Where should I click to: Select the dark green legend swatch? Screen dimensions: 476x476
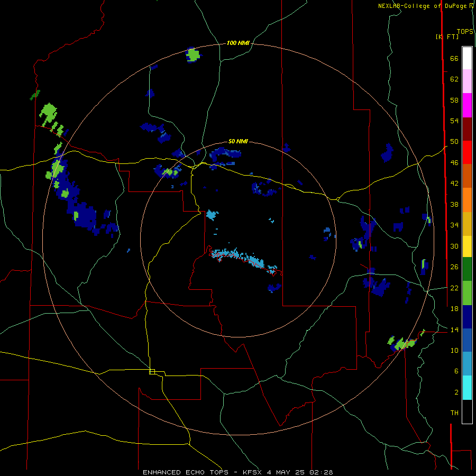pos(467,269)
